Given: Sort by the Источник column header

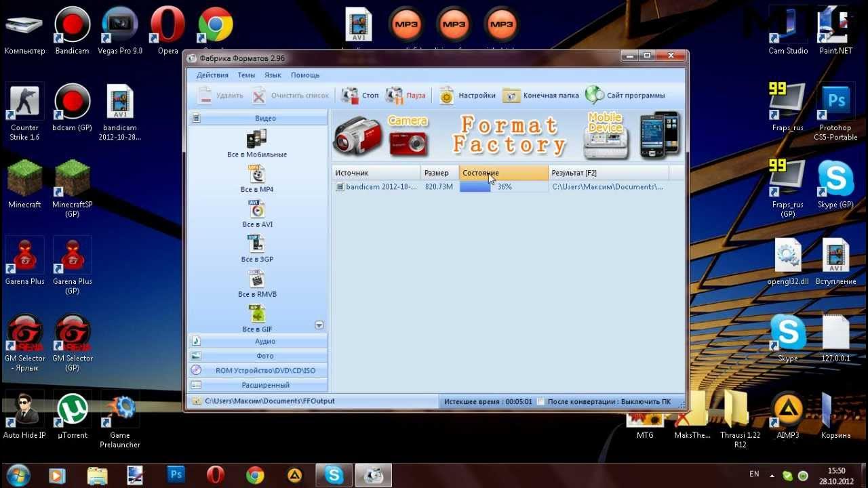Looking at the screenshot, I should coord(376,173).
